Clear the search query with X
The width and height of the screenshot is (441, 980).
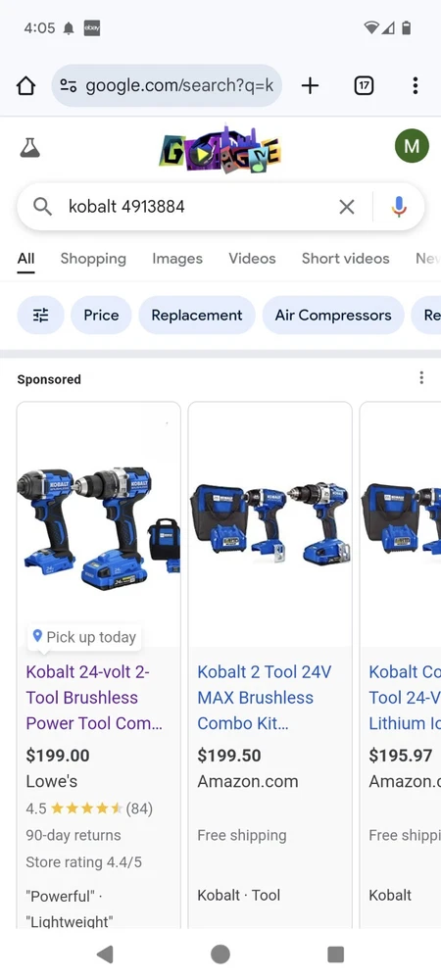click(x=347, y=206)
